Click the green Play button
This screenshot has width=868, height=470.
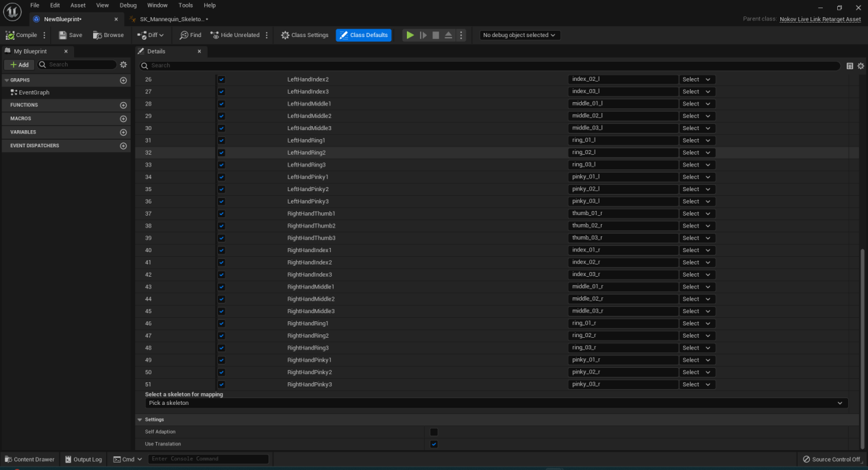(410, 35)
